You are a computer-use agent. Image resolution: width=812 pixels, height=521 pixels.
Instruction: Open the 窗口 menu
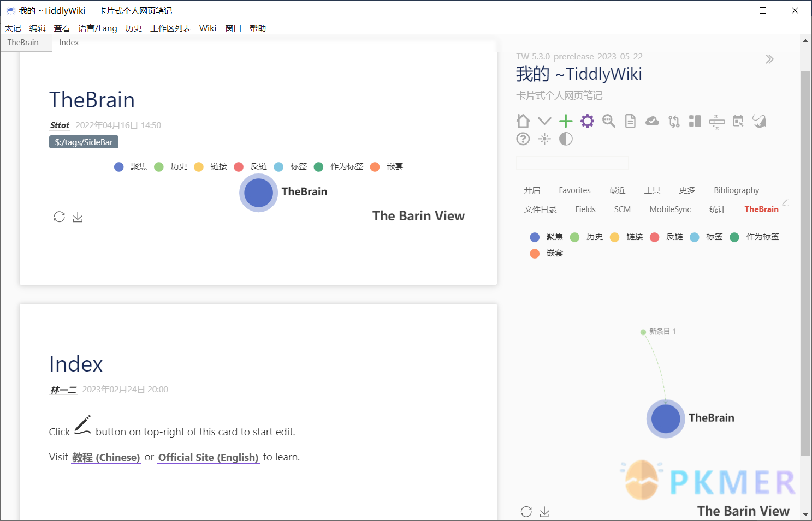(233, 28)
